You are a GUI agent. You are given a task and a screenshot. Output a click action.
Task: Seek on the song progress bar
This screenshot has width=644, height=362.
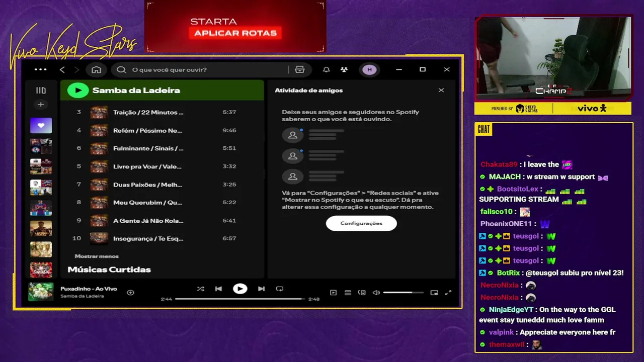pyautogui.click(x=240, y=299)
